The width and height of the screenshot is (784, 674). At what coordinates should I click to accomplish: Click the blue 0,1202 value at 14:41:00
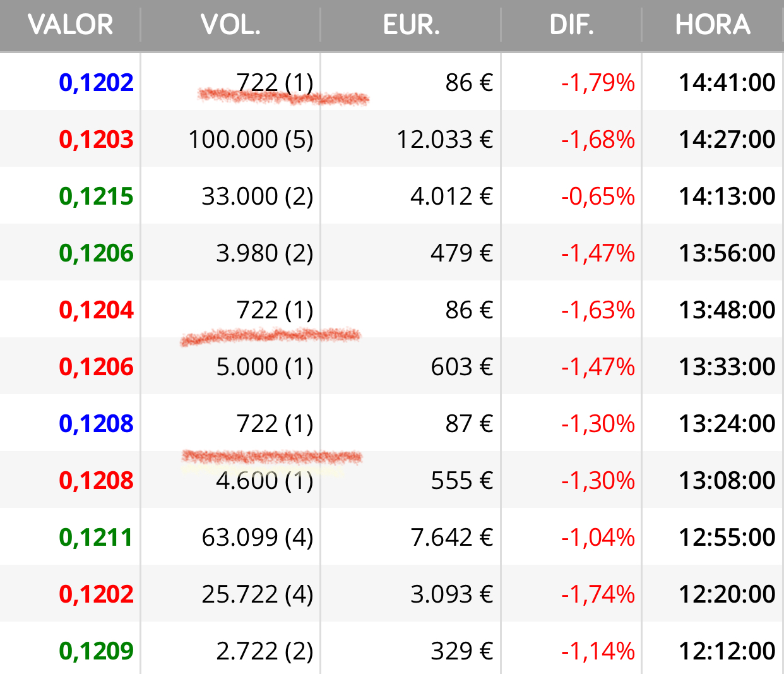tap(96, 83)
